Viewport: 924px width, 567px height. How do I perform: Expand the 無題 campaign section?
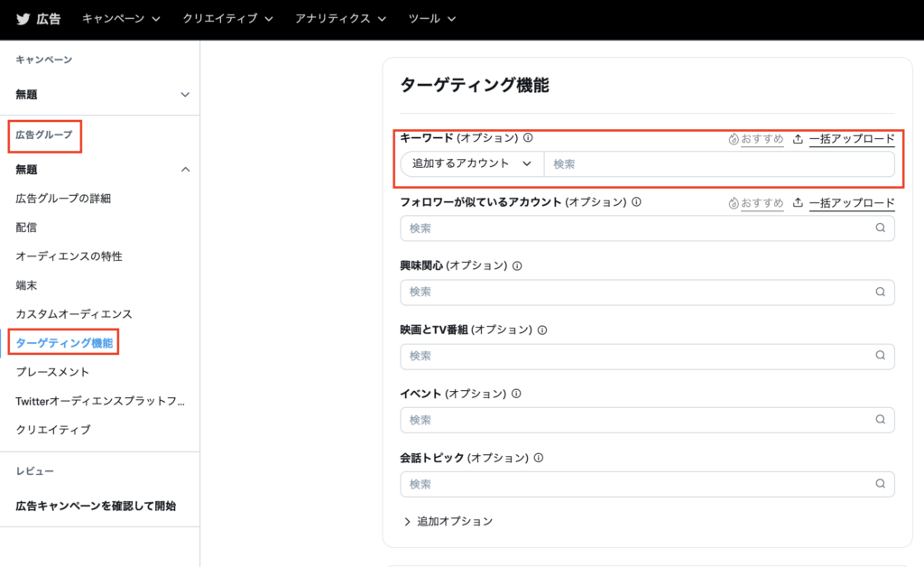pyautogui.click(x=185, y=95)
